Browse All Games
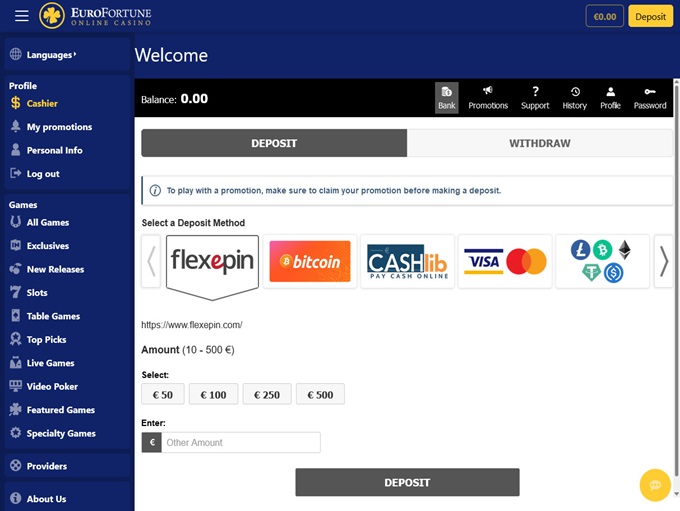This screenshot has width=680, height=511. point(39,222)
